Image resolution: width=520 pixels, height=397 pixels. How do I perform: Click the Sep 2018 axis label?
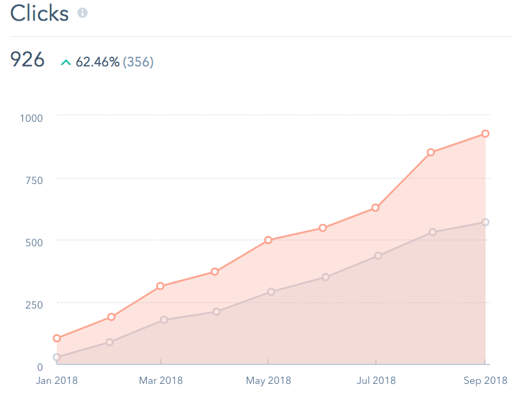point(485,380)
